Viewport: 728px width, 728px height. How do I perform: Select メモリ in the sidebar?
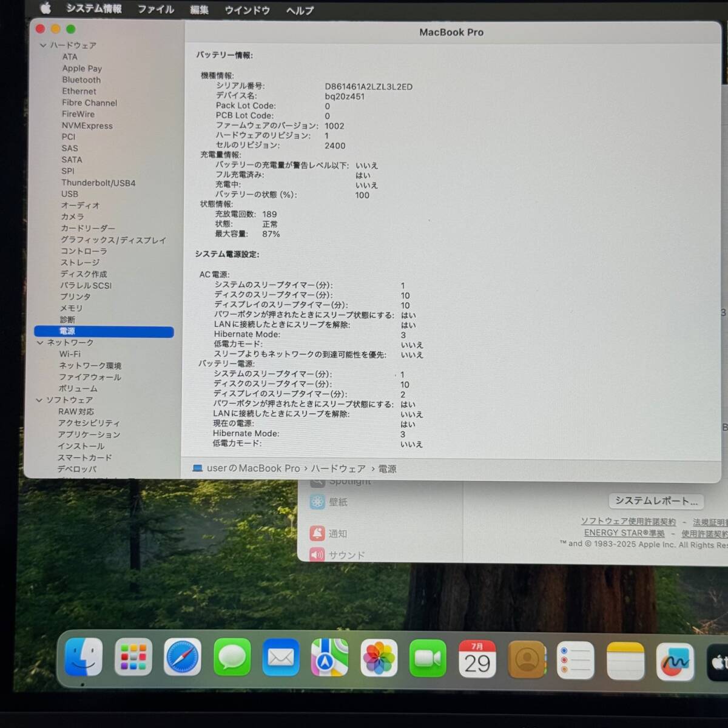pos(71,308)
